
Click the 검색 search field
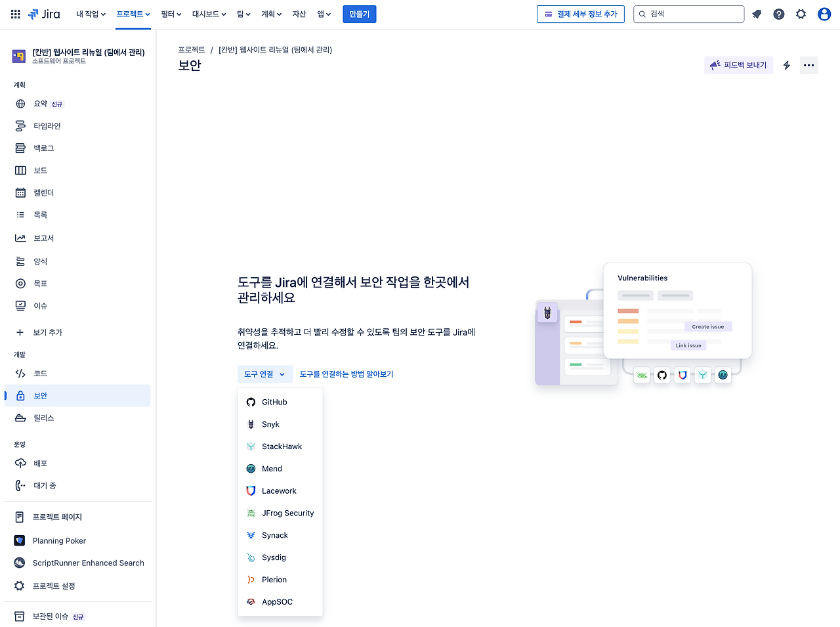(x=689, y=14)
